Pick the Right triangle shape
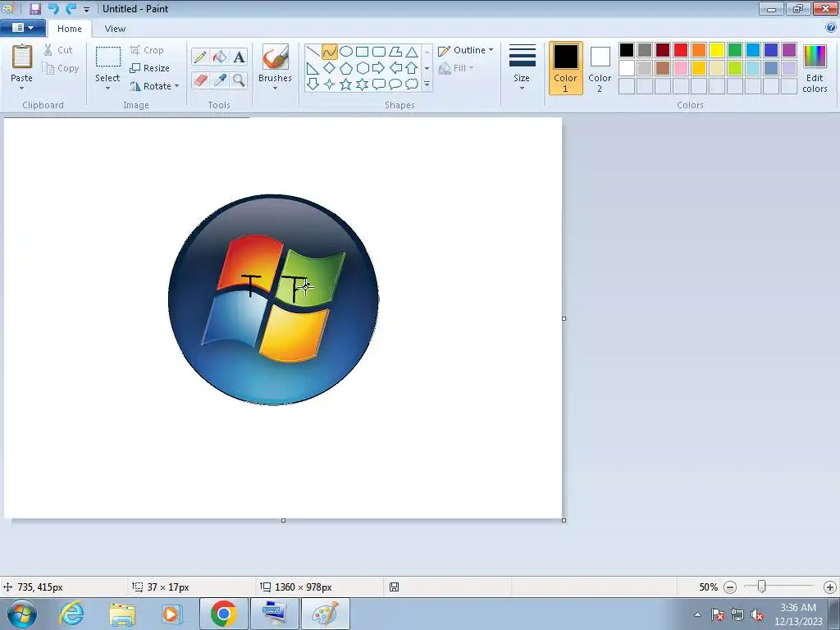This screenshot has height=630, width=840. click(313, 68)
